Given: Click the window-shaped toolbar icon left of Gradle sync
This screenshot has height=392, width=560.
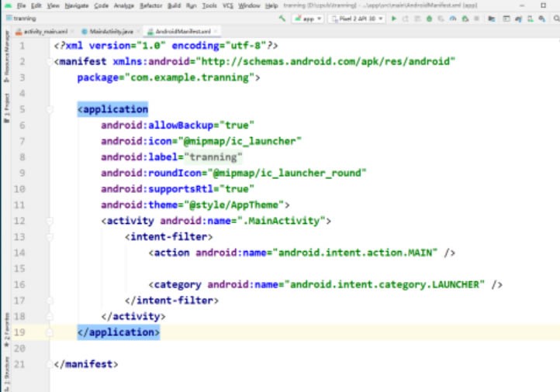Looking at the screenshot, I should pyautogui.click(x=506, y=19).
